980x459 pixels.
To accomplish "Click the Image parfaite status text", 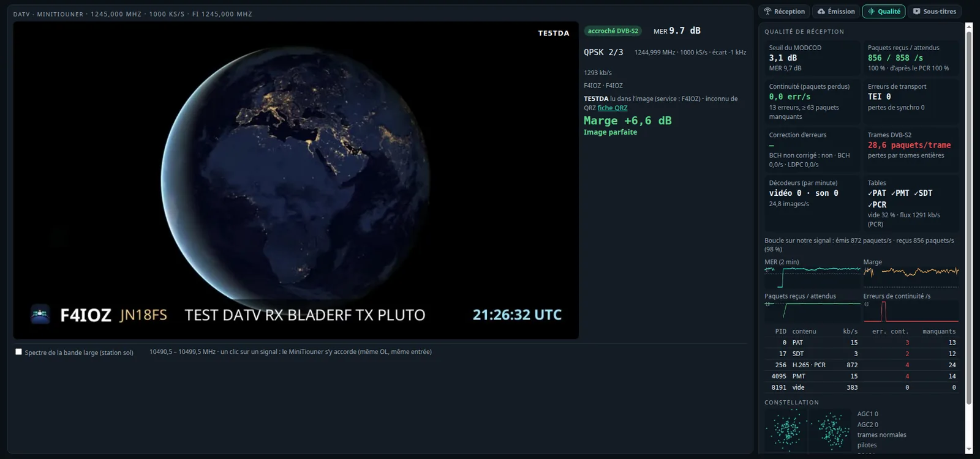I will [610, 132].
